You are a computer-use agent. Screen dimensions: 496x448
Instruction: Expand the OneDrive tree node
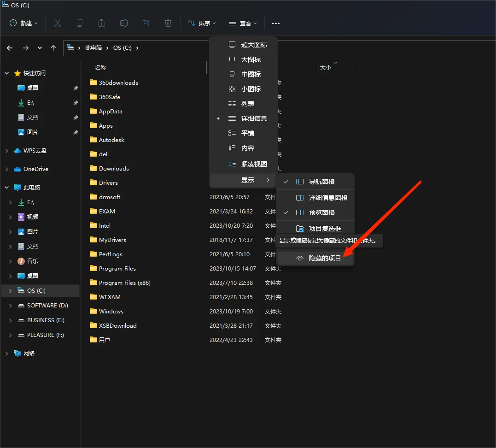[6, 169]
